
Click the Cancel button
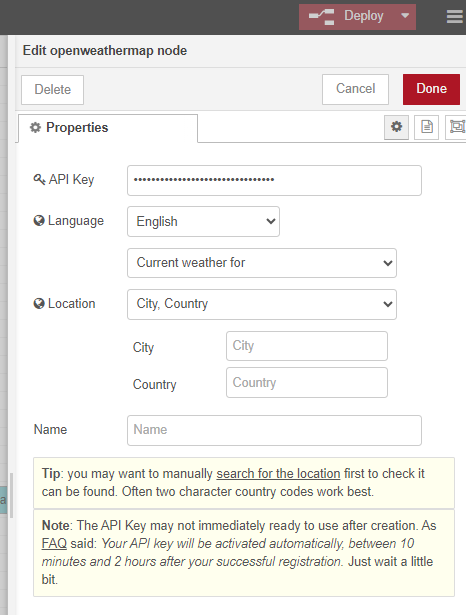tap(355, 89)
